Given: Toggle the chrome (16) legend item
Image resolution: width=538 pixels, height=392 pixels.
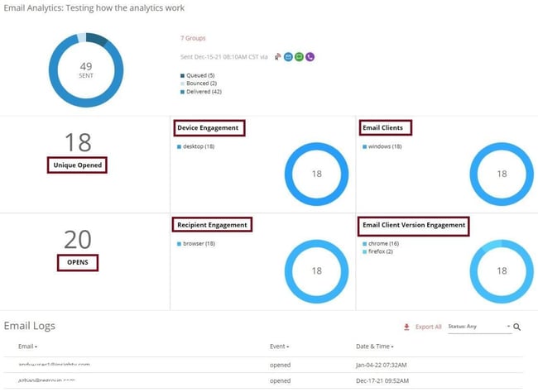Looking at the screenshot, I should [381, 243].
